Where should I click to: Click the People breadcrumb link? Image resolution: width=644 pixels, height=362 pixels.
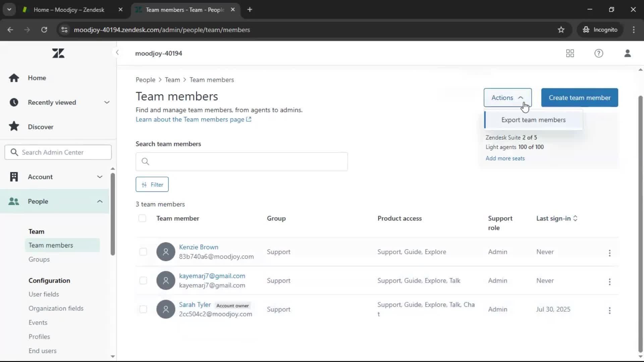click(x=145, y=80)
